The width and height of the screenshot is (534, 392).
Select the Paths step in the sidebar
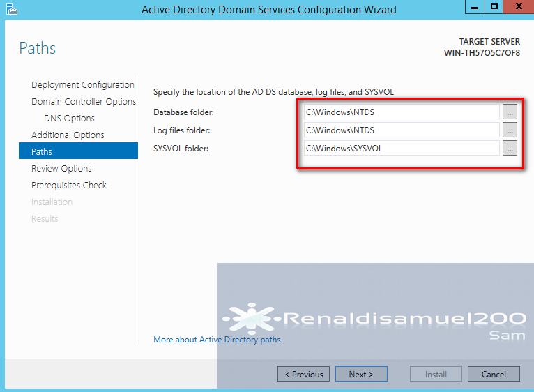[78, 151]
